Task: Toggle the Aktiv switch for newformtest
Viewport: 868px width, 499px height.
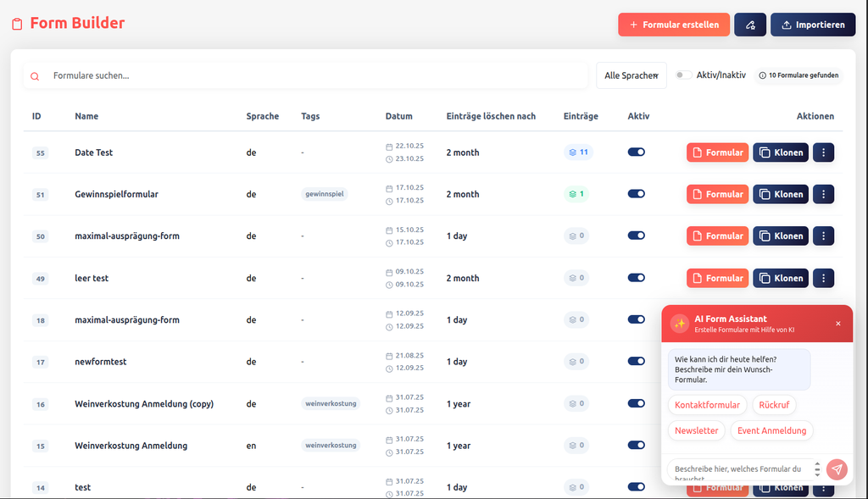Action: [636, 361]
